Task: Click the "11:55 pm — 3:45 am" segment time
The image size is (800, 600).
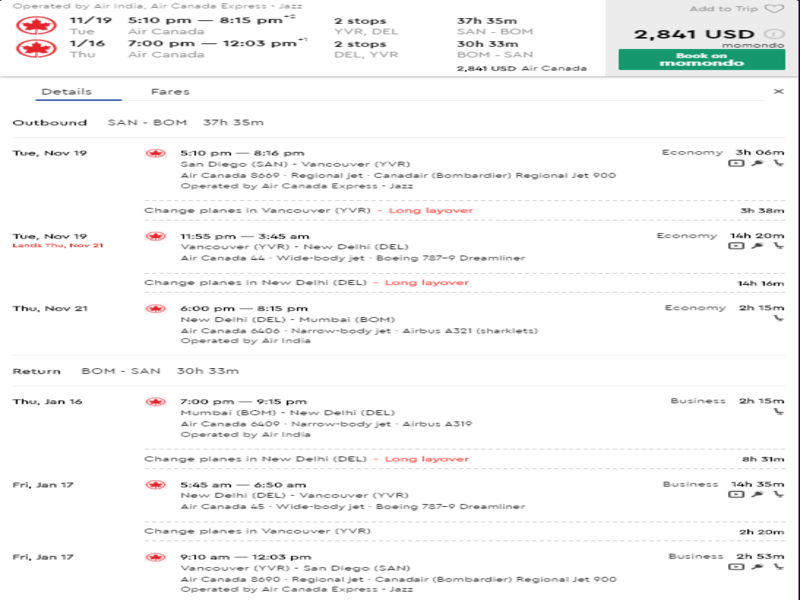Action: (245, 236)
